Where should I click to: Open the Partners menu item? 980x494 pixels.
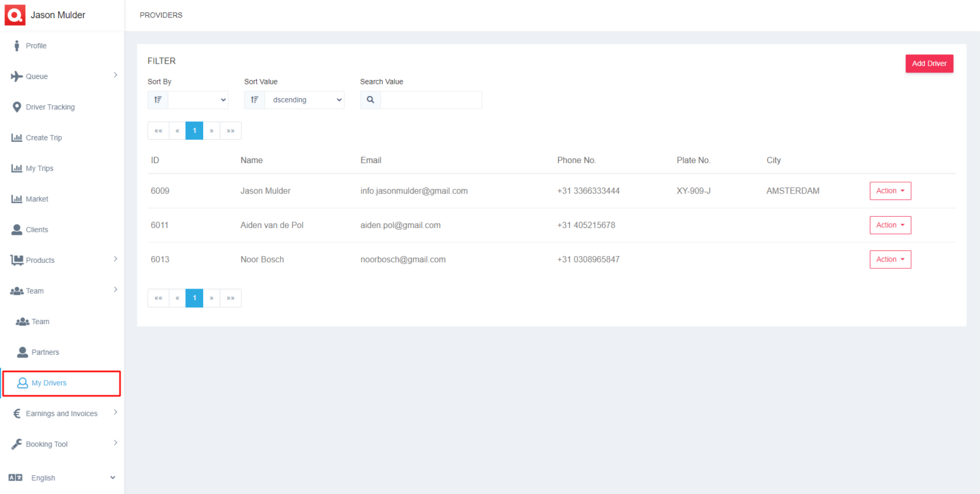(45, 352)
